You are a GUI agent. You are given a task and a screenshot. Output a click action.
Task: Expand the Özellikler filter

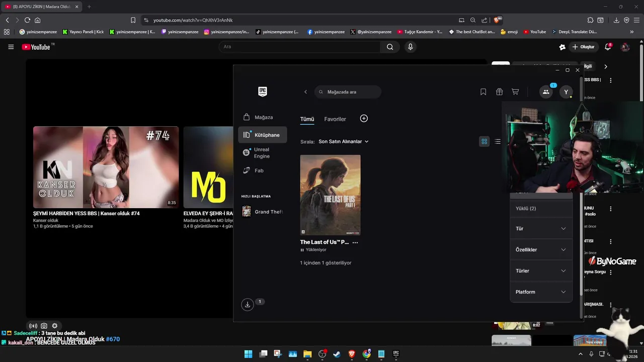[541, 249]
